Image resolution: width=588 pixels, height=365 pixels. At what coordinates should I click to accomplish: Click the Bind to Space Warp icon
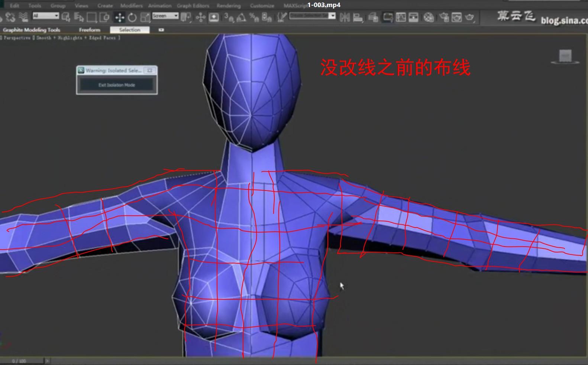(x=23, y=17)
